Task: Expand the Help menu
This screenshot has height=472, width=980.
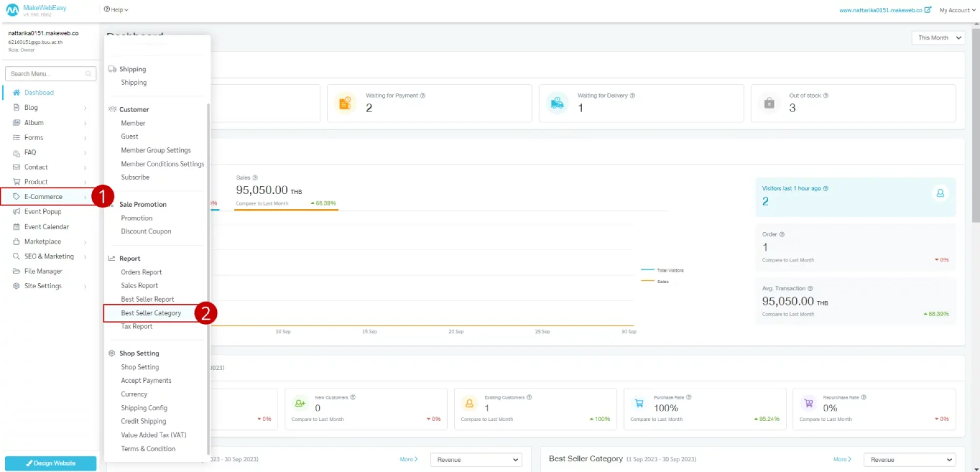Action: tap(116, 10)
